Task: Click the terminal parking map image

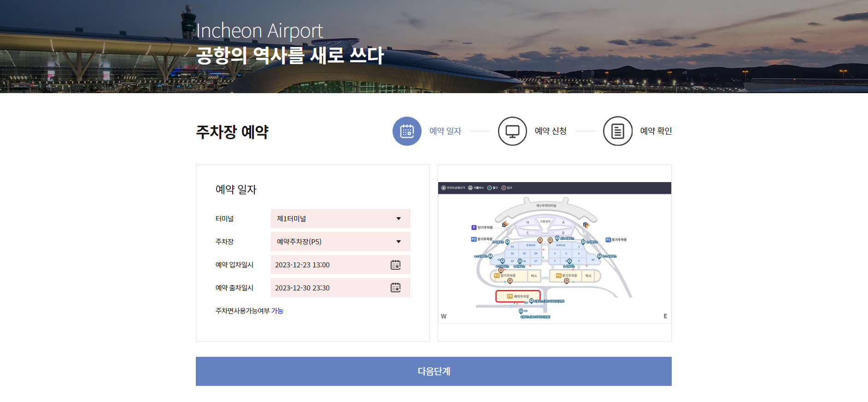Action: click(x=555, y=253)
